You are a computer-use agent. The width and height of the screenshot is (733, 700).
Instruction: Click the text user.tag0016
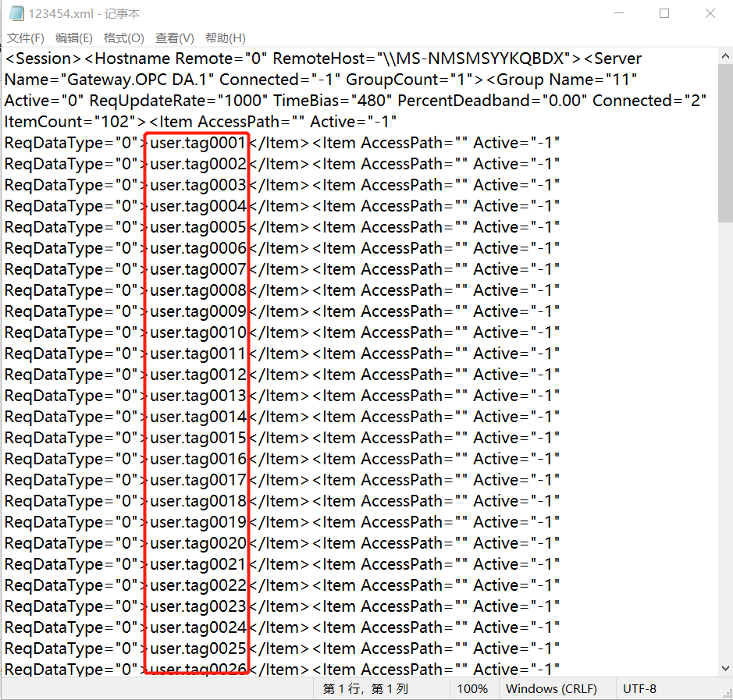(x=197, y=459)
